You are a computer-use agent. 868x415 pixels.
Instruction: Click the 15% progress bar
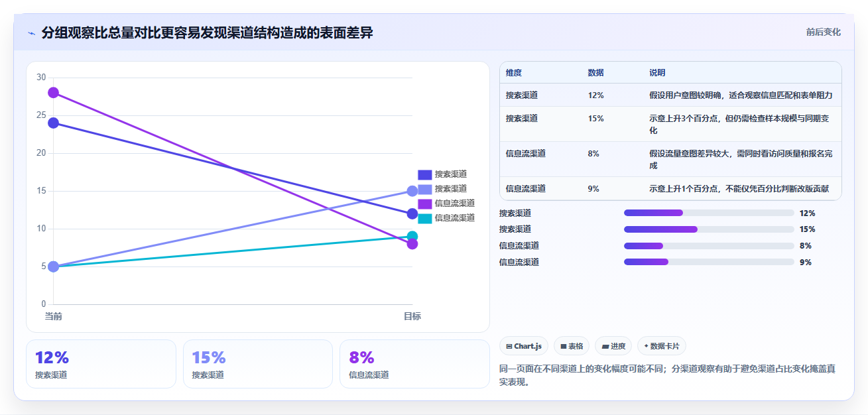click(x=709, y=229)
